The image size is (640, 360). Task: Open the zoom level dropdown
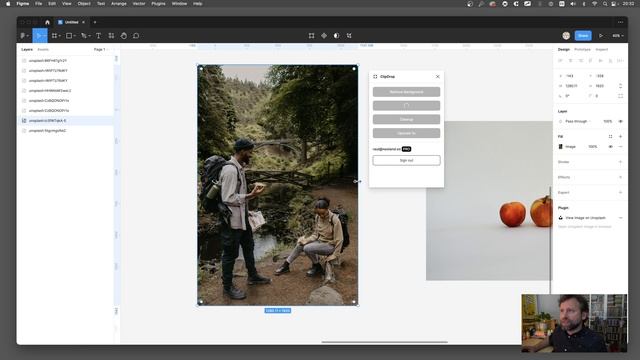618,36
